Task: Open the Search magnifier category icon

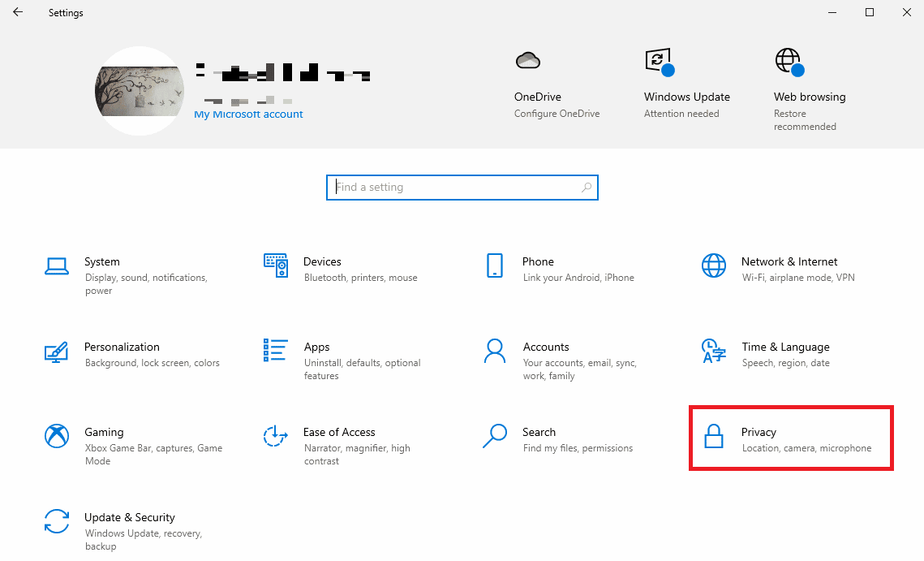Action: (x=494, y=436)
